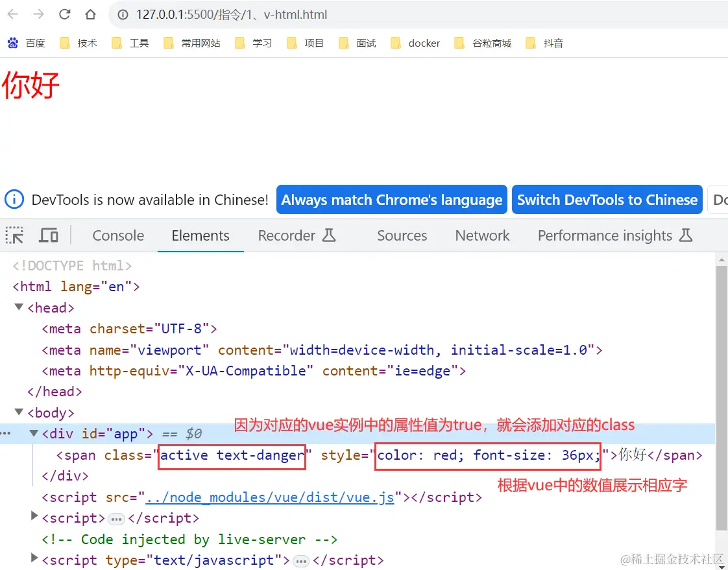Select the div id="app" node
The image size is (728, 570).
(97, 434)
